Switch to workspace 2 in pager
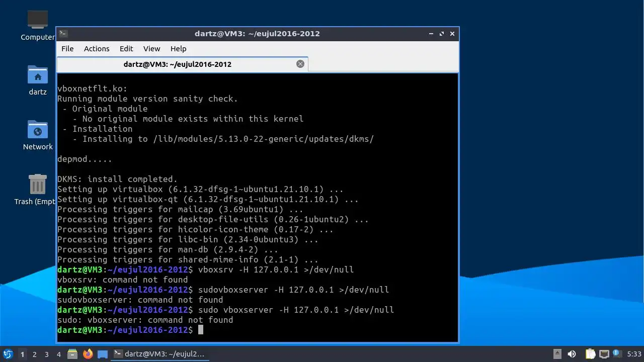Viewport: 644px width, 362px height. click(x=34, y=354)
